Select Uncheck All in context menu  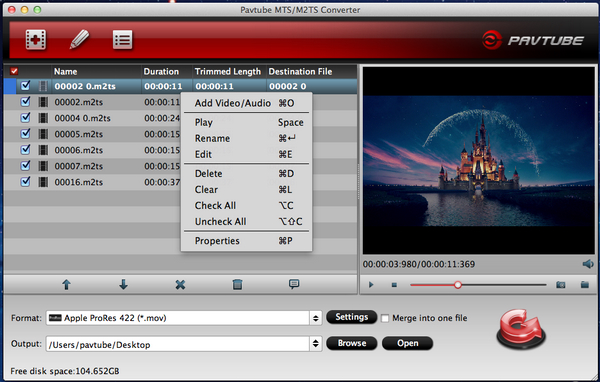click(x=246, y=222)
